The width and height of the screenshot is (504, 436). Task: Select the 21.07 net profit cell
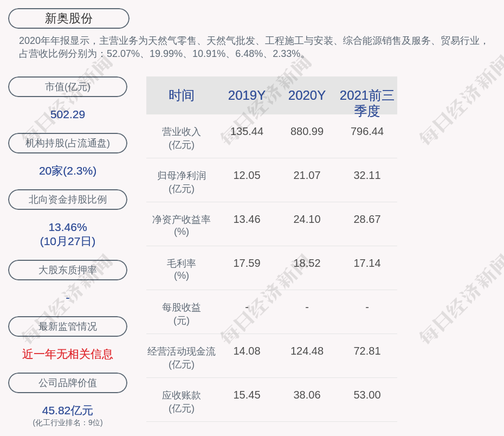coord(307,175)
